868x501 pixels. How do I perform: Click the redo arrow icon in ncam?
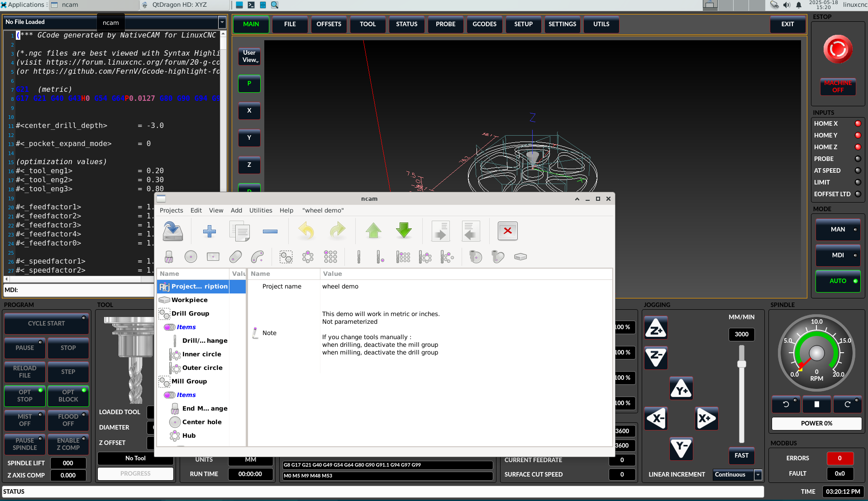point(337,231)
